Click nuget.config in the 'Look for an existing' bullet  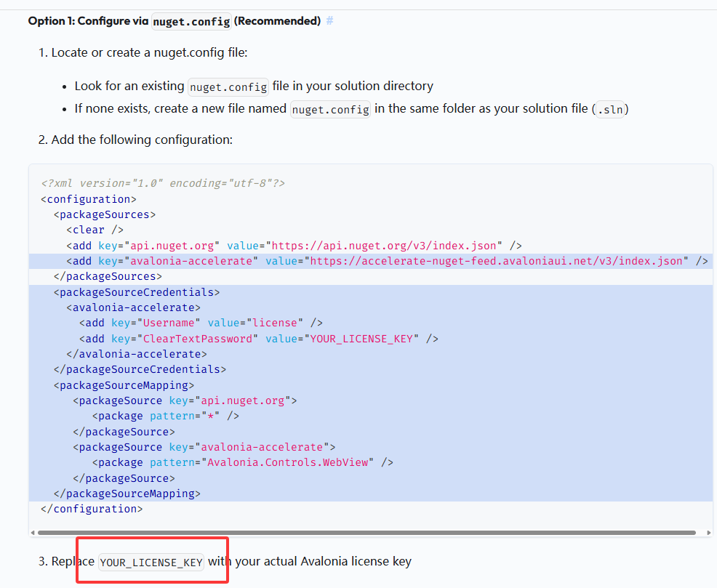click(228, 86)
